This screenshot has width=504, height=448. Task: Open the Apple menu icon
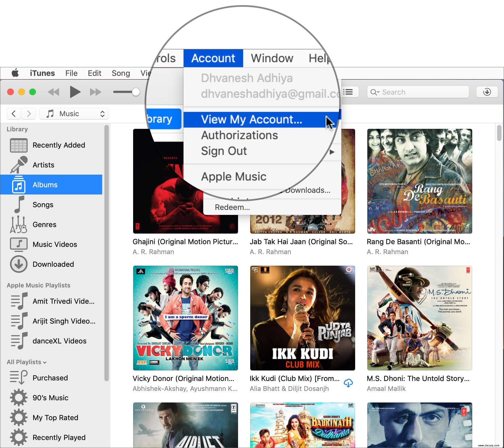[x=15, y=73]
